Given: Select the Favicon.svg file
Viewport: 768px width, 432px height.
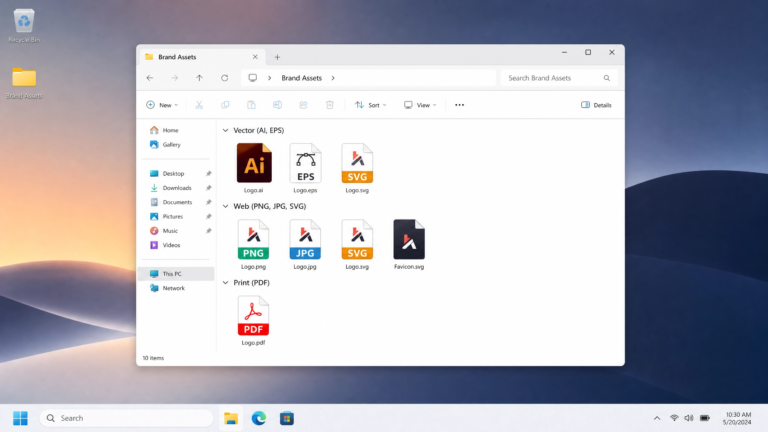Looking at the screenshot, I should pyautogui.click(x=409, y=244).
